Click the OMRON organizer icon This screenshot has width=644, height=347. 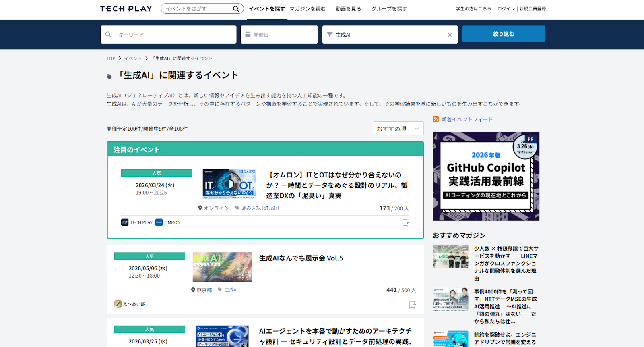pyautogui.click(x=159, y=222)
